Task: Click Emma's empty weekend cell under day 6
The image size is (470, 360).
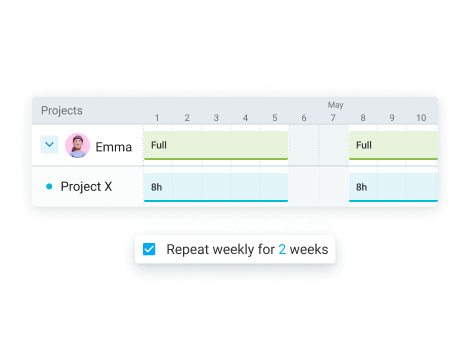Action: click(304, 145)
